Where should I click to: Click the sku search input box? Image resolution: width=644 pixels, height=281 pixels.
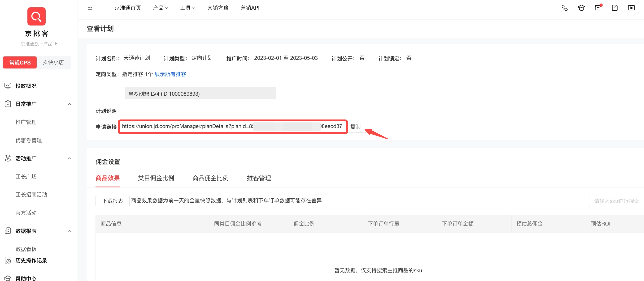point(617,201)
